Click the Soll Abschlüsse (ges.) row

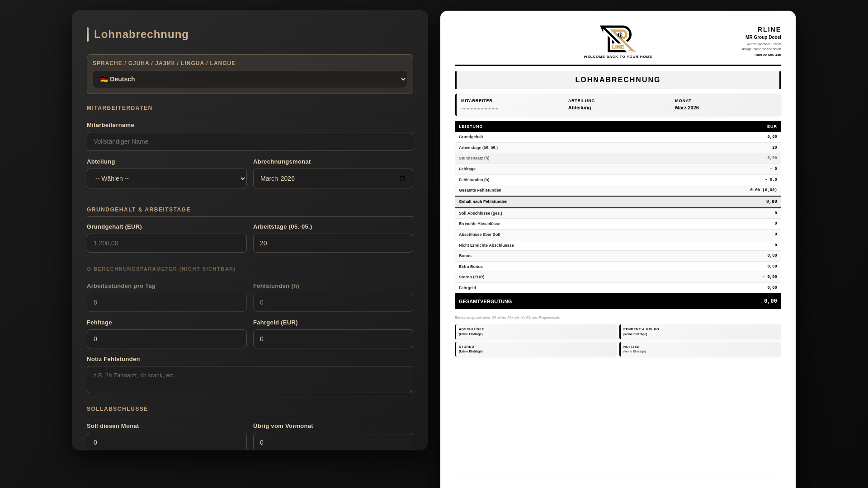click(618, 213)
